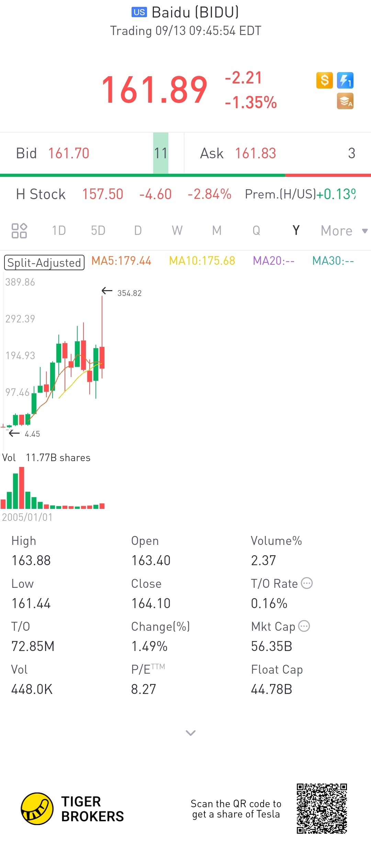Tap the MA5:179.44 indicator label

click(x=121, y=261)
